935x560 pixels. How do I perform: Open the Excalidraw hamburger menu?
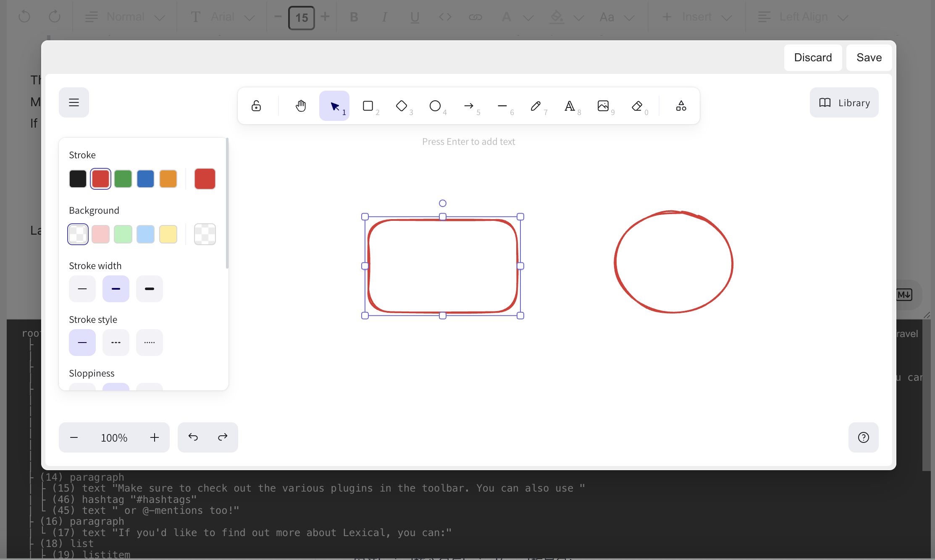[74, 102]
